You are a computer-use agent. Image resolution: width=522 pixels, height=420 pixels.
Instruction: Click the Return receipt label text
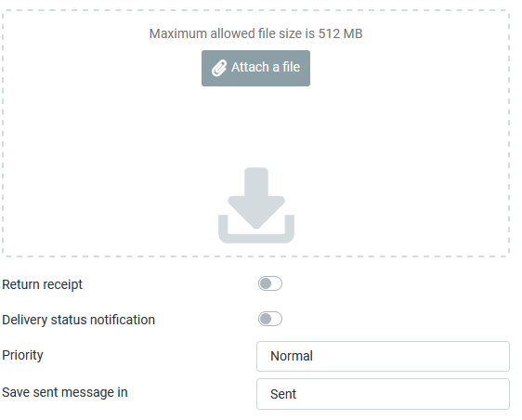[43, 284]
